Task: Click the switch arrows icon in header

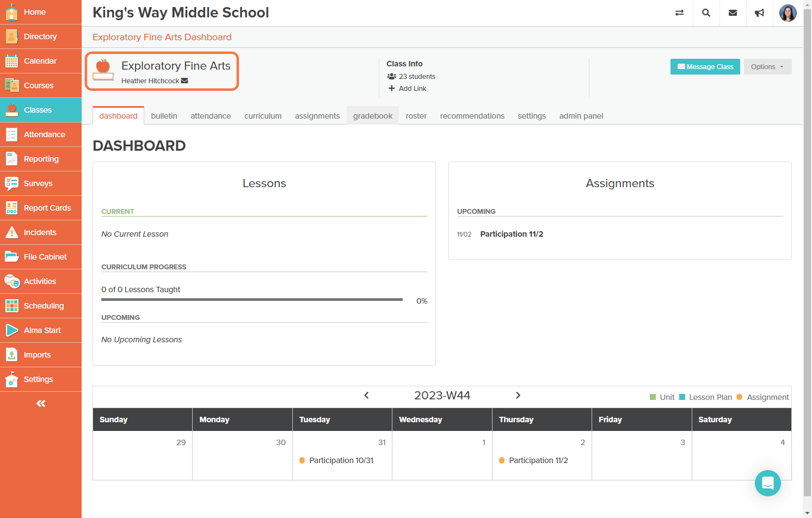Action: 679,13
